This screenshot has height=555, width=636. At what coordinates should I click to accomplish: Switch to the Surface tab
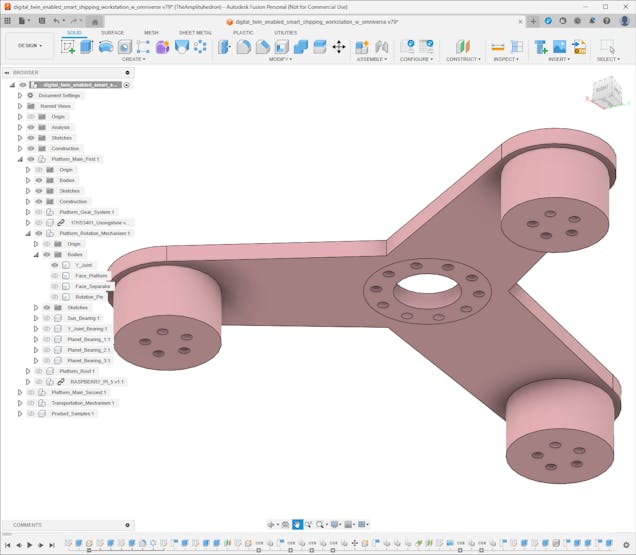pyautogui.click(x=113, y=32)
